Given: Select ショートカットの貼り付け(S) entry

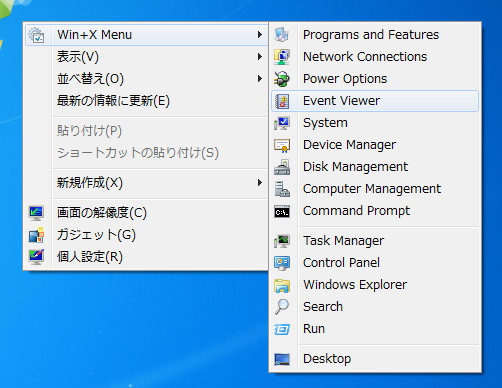Looking at the screenshot, I should tap(147, 153).
